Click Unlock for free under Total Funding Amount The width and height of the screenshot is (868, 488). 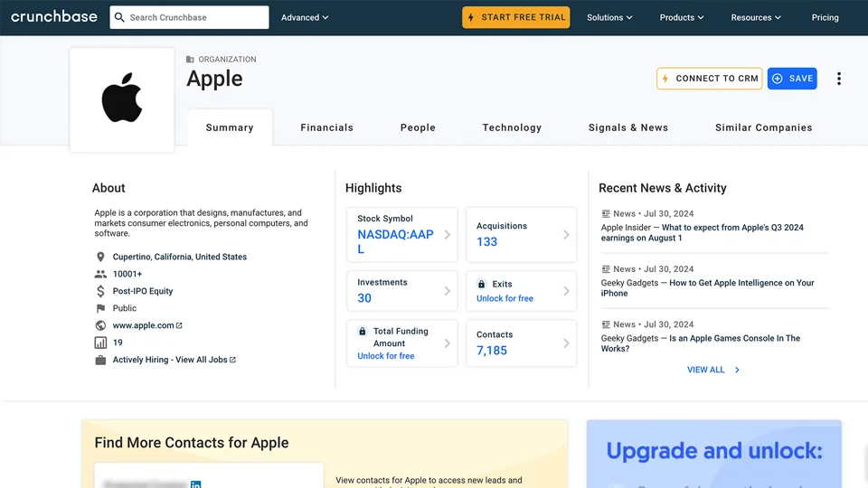pyautogui.click(x=386, y=356)
